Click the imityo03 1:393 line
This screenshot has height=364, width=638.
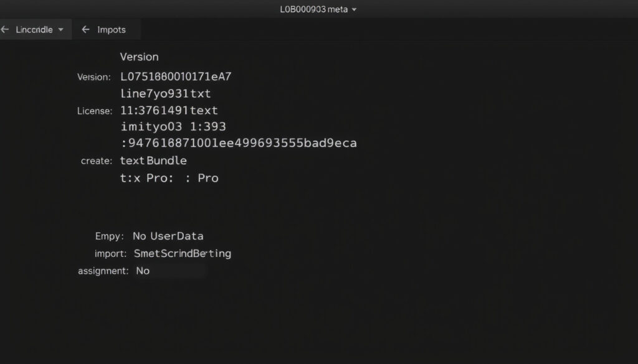click(x=173, y=126)
